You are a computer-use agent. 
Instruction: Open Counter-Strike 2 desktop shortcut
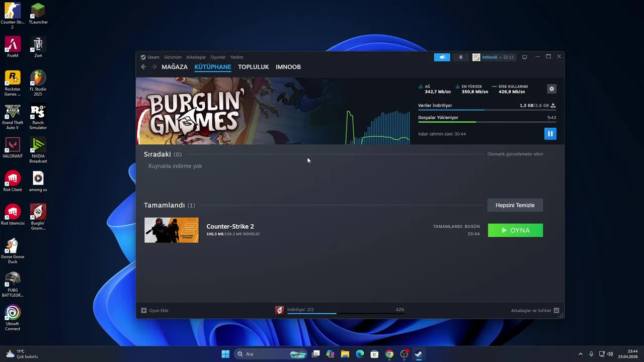[x=13, y=16]
